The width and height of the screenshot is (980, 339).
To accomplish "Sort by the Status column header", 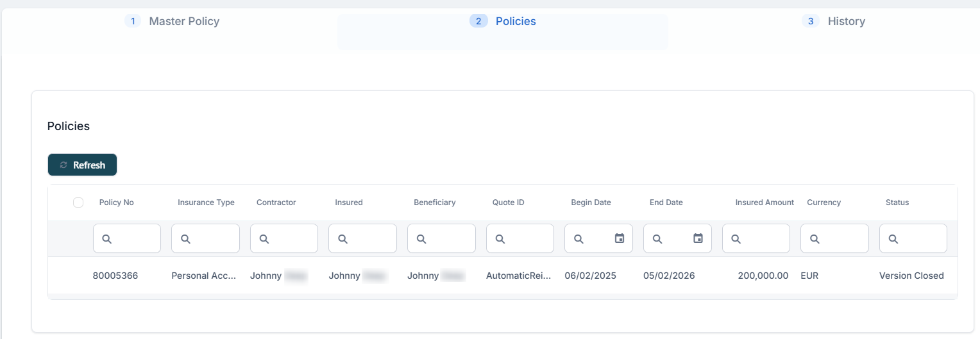I will pos(897,203).
